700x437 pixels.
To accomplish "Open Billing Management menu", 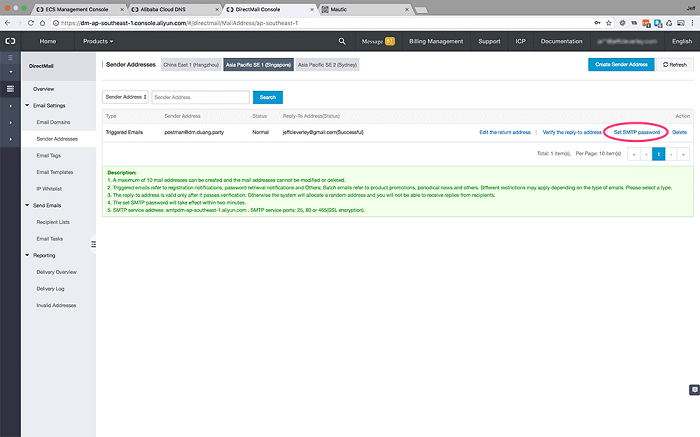I will coord(436,41).
